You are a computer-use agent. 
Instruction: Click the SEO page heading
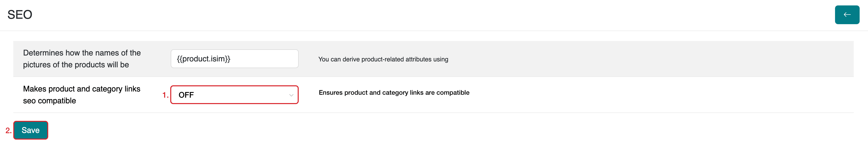20,15
